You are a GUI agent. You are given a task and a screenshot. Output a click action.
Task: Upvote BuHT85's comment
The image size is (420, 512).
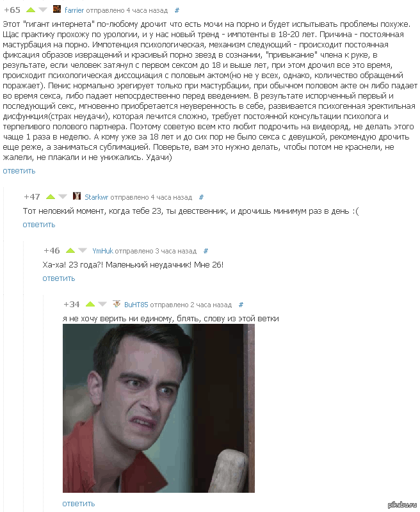90,305
